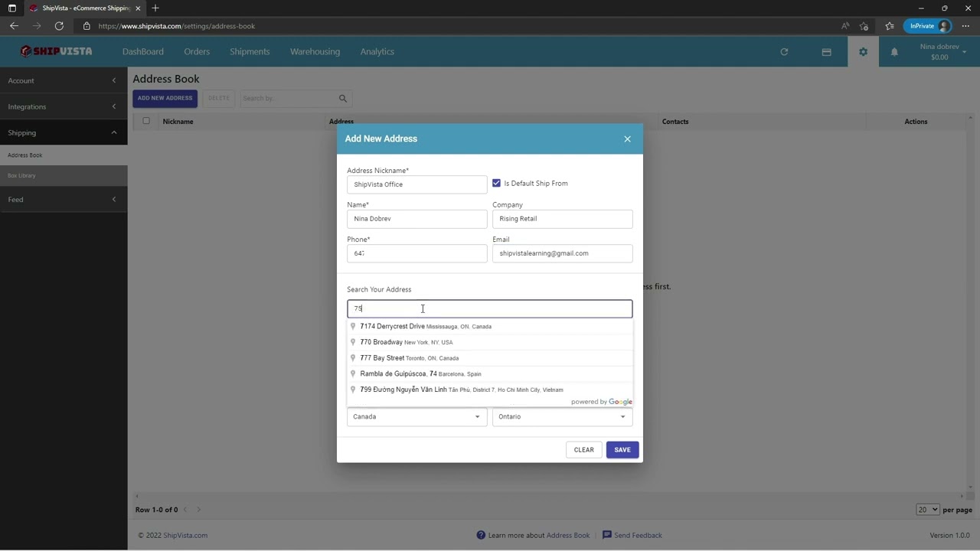
Task: Select Address Book in sidebar
Action: point(64,155)
